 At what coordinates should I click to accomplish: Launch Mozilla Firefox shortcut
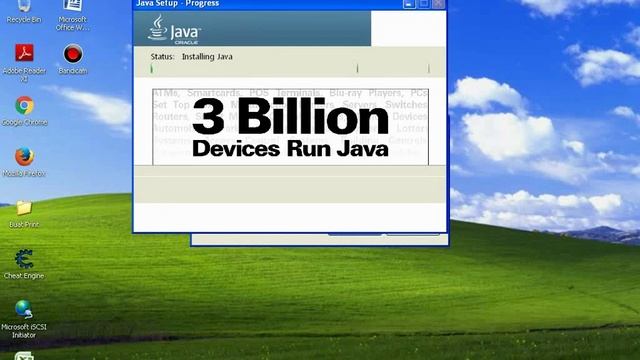pos(24,162)
